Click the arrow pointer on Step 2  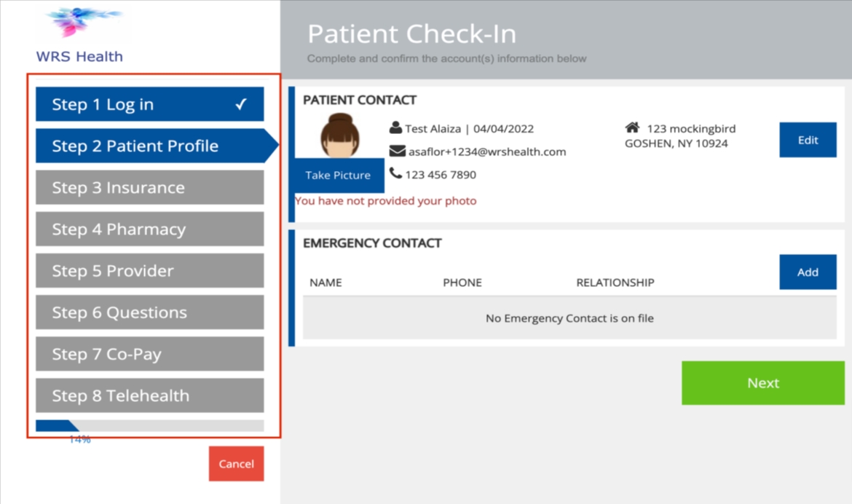pos(272,145)
